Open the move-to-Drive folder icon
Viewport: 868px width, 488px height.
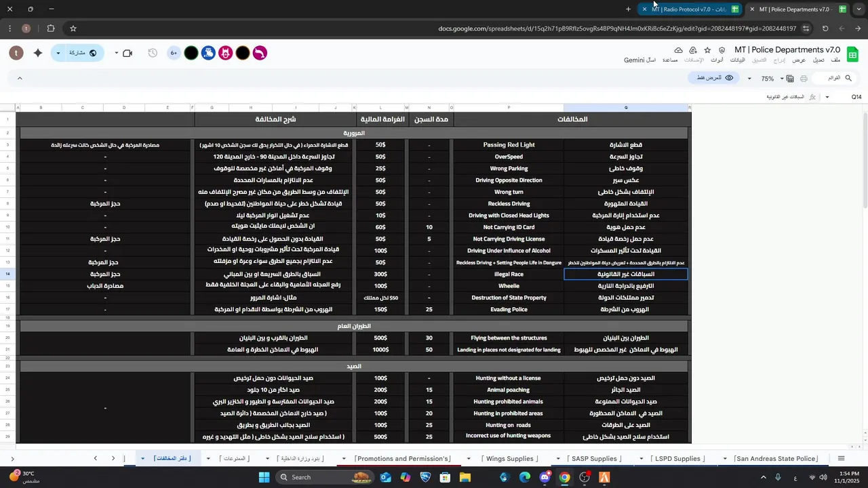click(693, 50)
